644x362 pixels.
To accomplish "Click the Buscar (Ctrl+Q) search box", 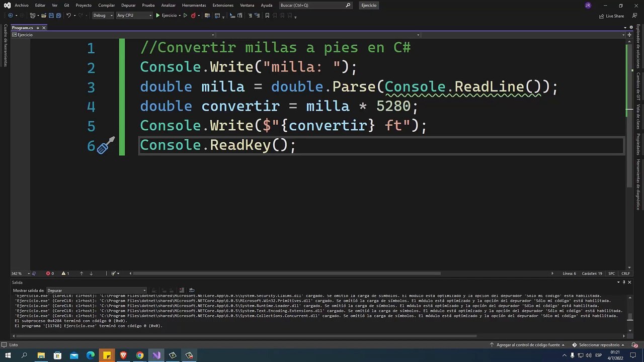I will click(315, 5).
